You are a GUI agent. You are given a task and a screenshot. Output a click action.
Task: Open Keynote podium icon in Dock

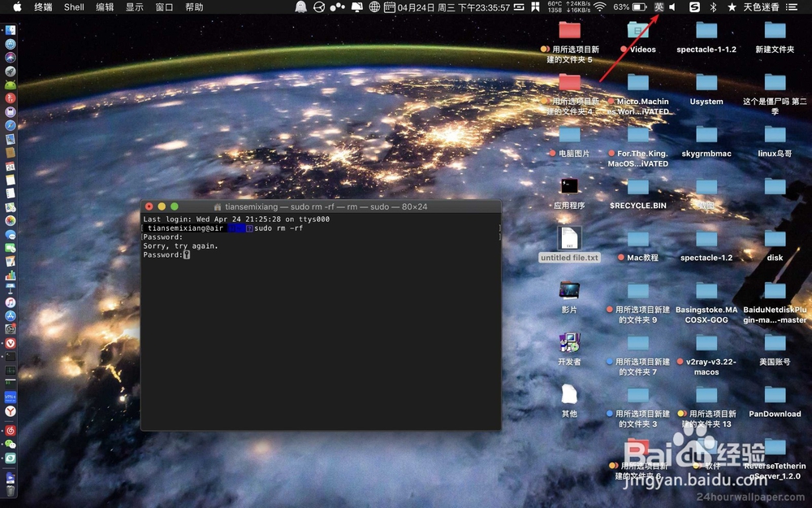(11, 289)
